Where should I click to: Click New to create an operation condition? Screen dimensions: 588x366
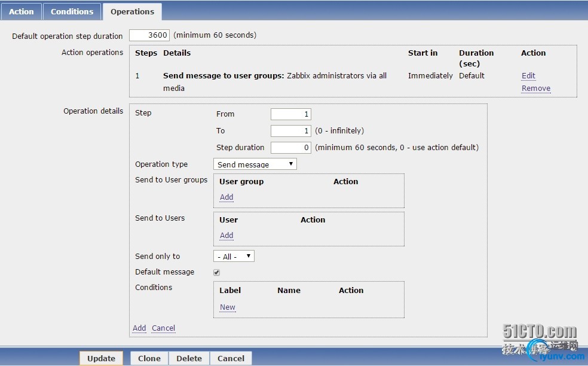pyautogui.click(x=228, y=307)
